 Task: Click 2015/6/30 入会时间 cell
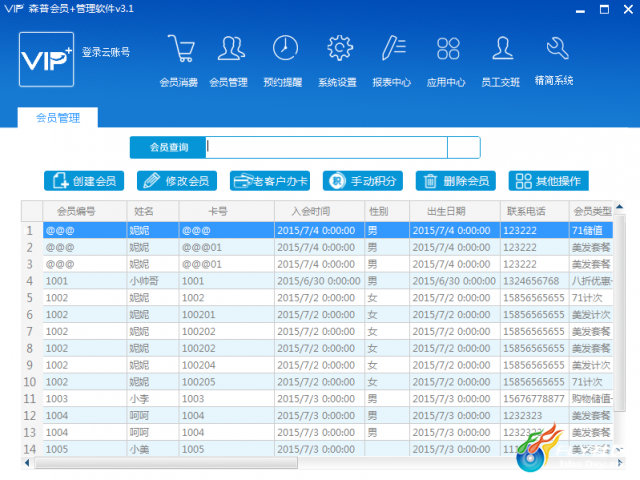coord(320,281)
